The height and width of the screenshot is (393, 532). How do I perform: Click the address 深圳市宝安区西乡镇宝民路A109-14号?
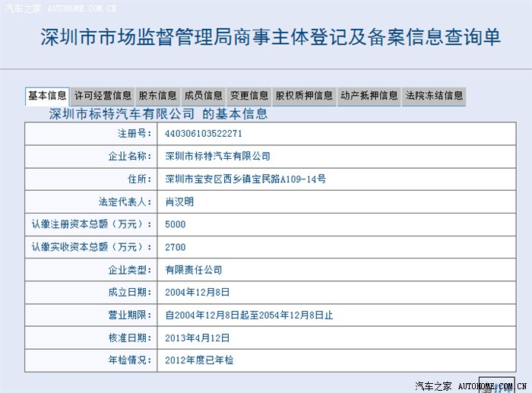[x=245, y=179]
